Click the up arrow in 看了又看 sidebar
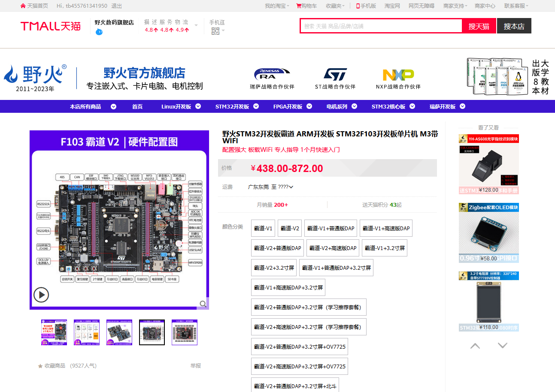 coord(475,345)
